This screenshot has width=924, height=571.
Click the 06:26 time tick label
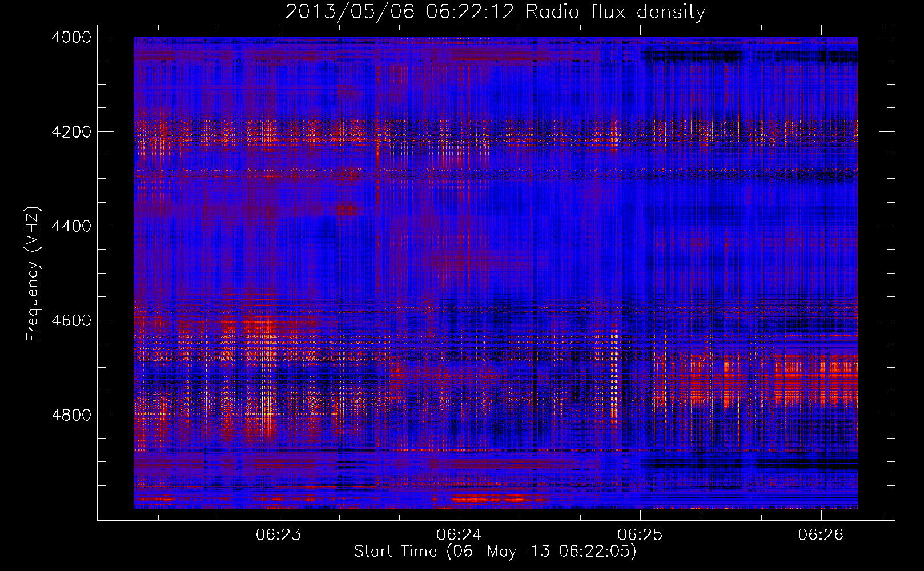pyautogui.click(x=821, y=535)
